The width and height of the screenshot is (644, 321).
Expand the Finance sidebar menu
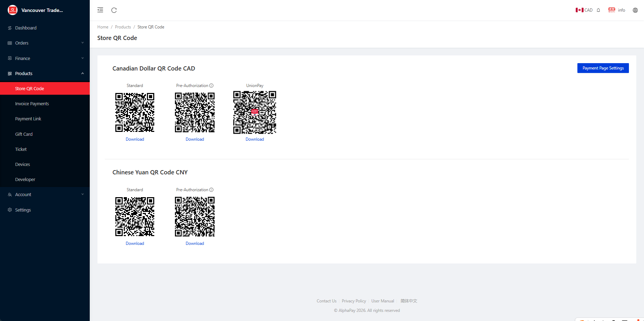point(45,58)
